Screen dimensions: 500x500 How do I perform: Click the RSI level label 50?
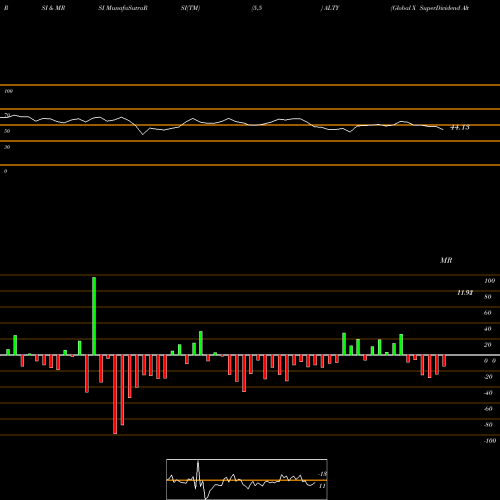click(7, 131)
